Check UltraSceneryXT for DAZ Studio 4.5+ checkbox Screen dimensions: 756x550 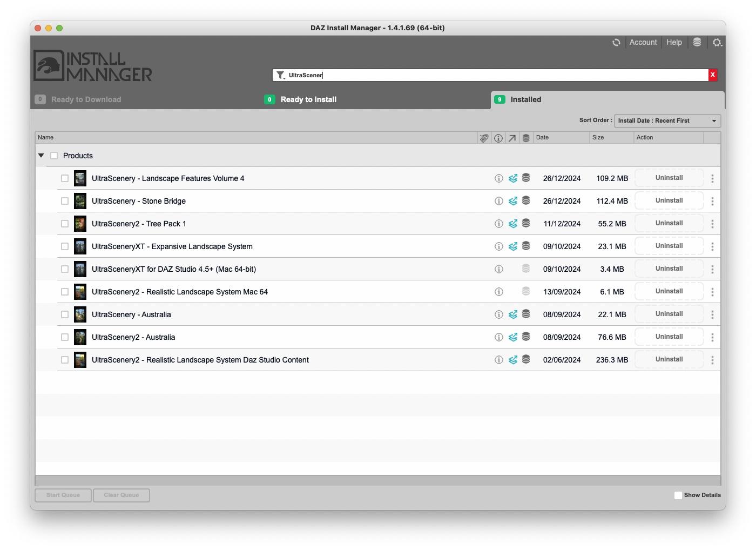point(65,269)
